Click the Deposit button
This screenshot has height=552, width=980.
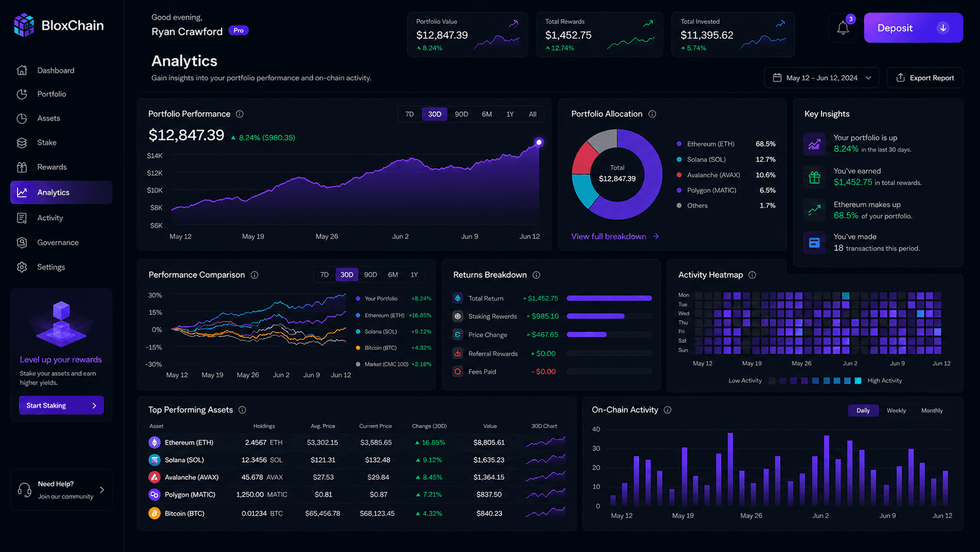click(913, 28)
